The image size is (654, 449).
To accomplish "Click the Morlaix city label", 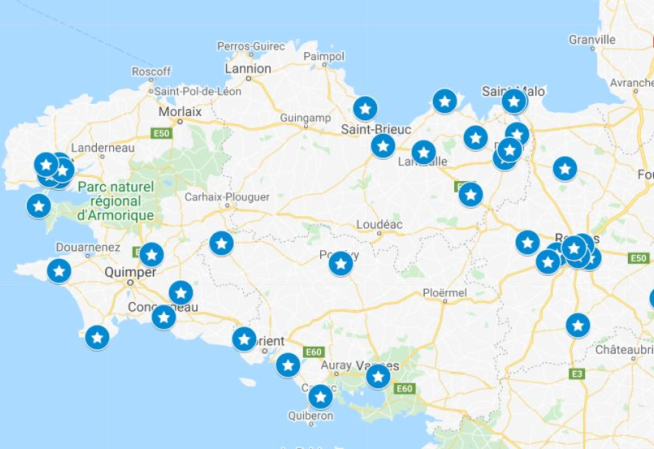I will (x=180, y=112).
